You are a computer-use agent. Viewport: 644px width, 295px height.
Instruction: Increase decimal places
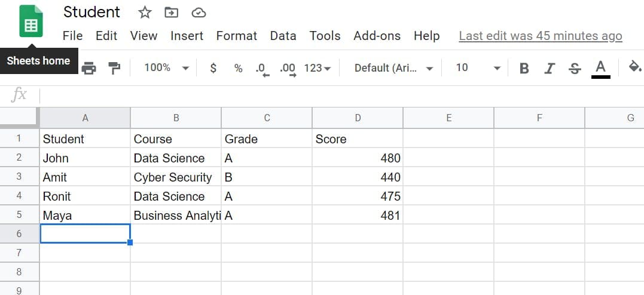(x=288, y=68)
